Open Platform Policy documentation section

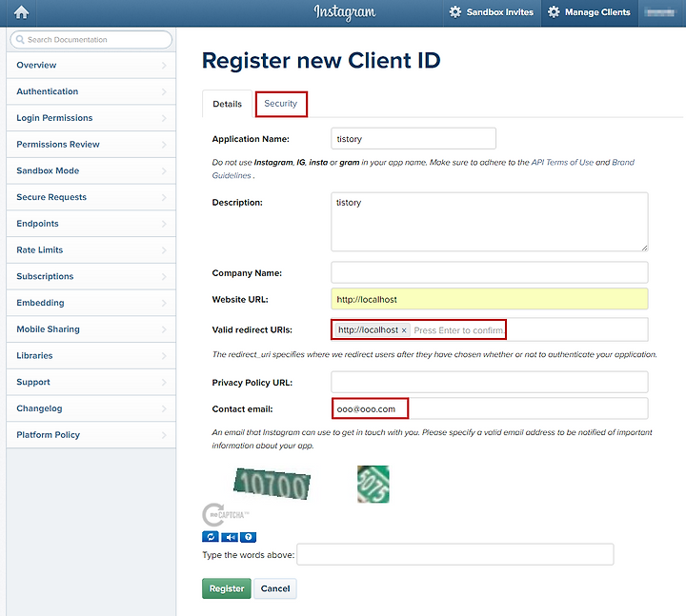[x=91, y=434]
